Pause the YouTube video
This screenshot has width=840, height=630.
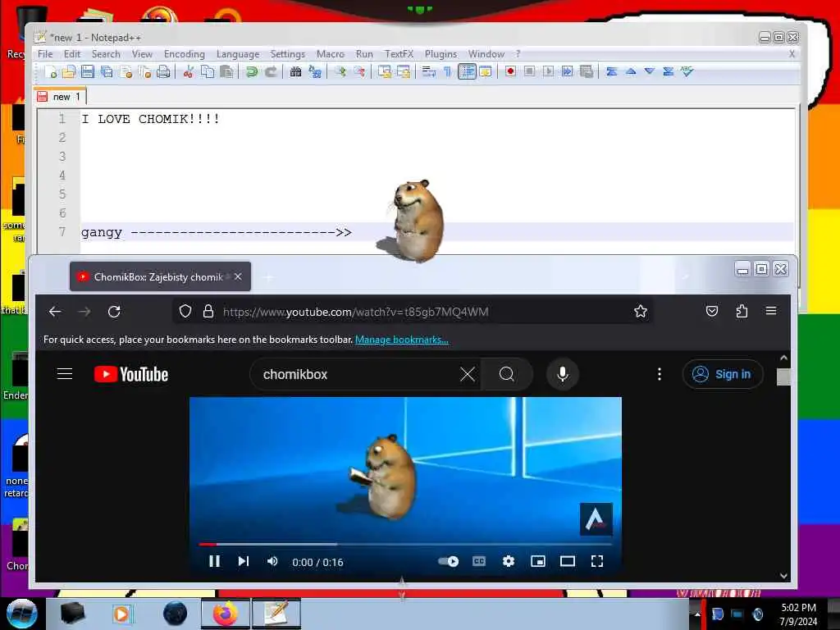point(214,561)
